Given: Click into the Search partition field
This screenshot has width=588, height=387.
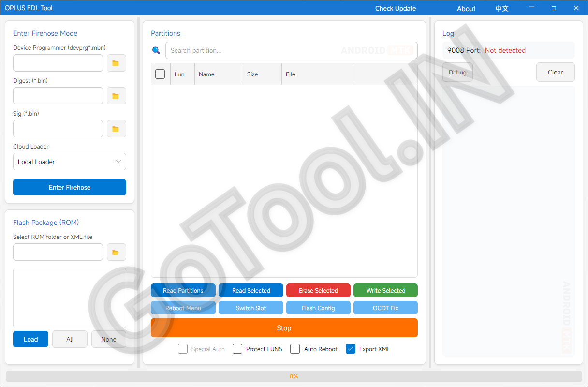Looking at the screenshot, I should 291,50.
